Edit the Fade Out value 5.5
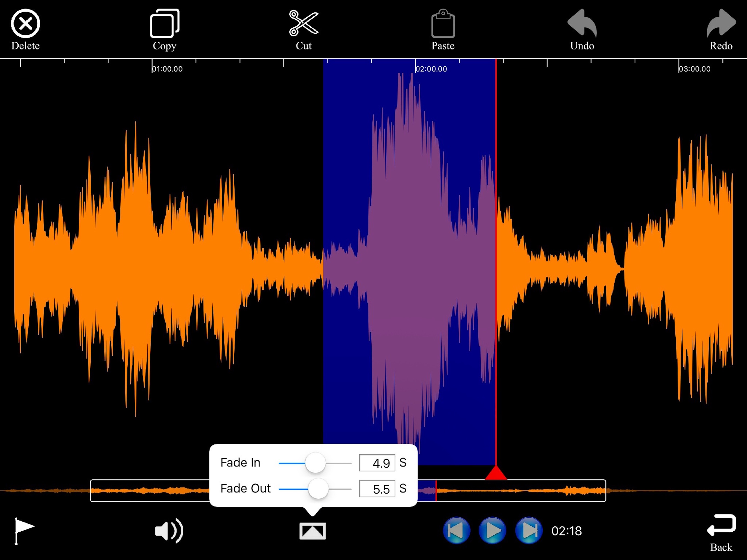The height and width of the screenshot is (560, 747). click(x=377, y=489)
